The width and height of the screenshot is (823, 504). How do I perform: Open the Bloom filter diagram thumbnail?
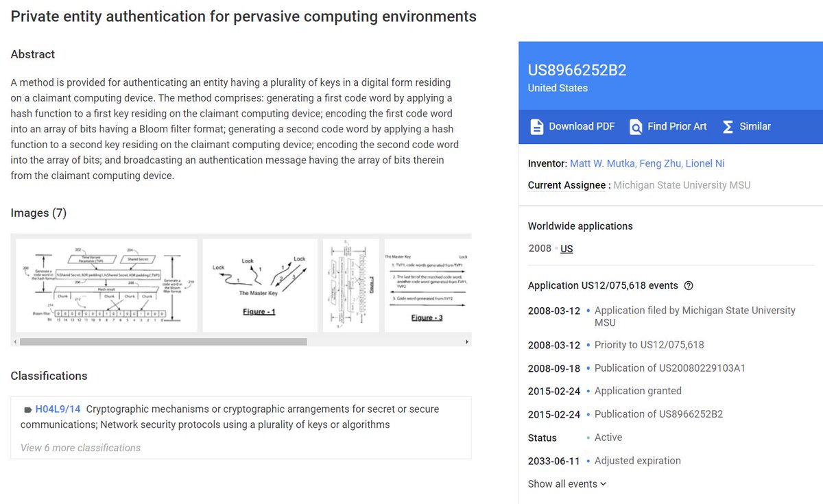click(106, 285)
